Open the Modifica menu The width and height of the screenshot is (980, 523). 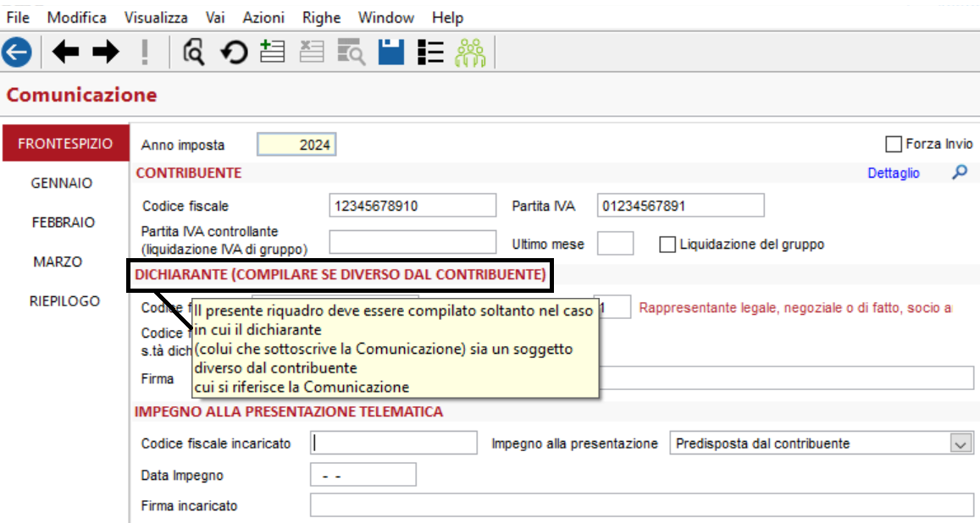point(77,18)
